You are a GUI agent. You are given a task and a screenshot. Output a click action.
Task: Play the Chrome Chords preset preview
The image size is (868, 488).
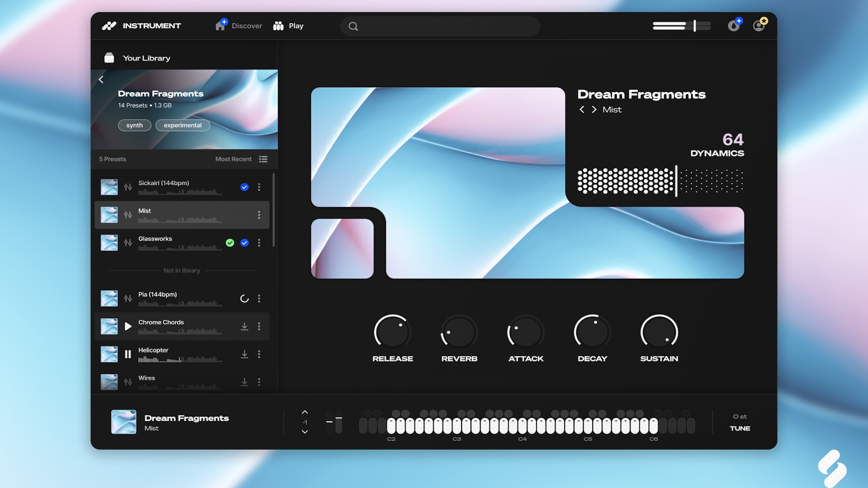[x=128, y=326]
